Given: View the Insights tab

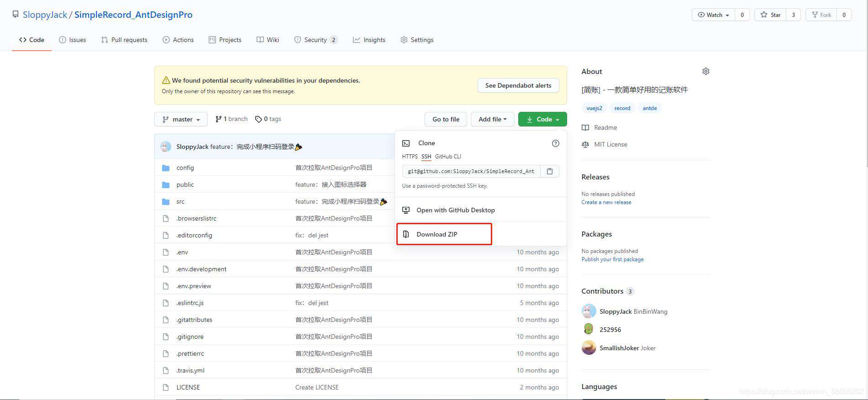Looking at the screenshot, I should click(369, 40).
